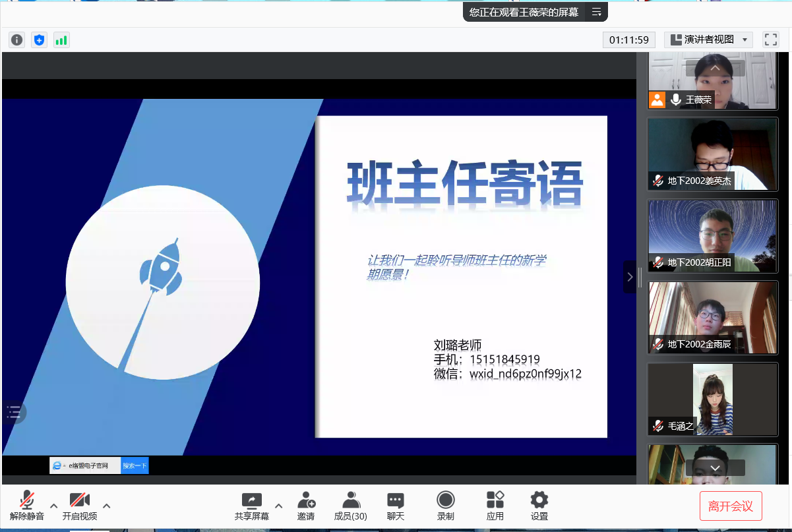Open Members (成员) list with 30 participants

pos(350,506)
